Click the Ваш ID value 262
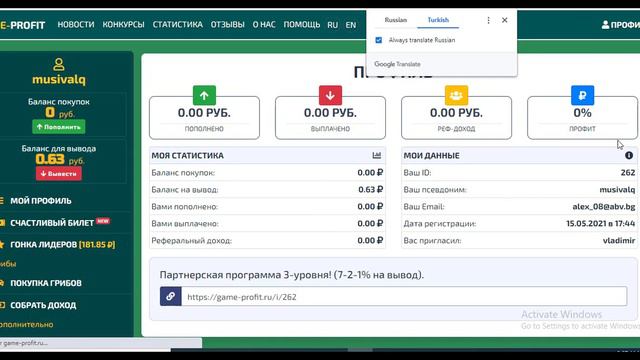The height and width of the screenshot is (360, 640). pos(628,172)
